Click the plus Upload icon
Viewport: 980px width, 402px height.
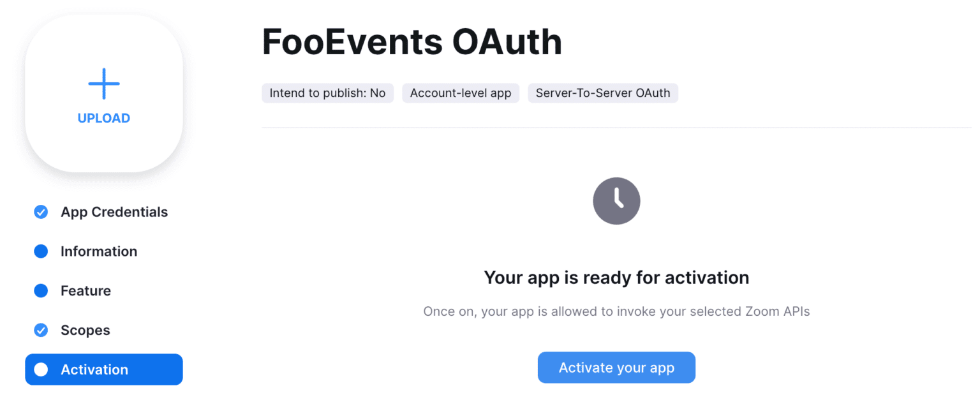coord(103,83)
